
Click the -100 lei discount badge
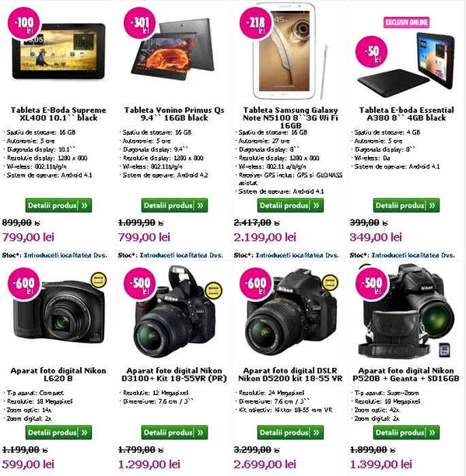(24, 23)
